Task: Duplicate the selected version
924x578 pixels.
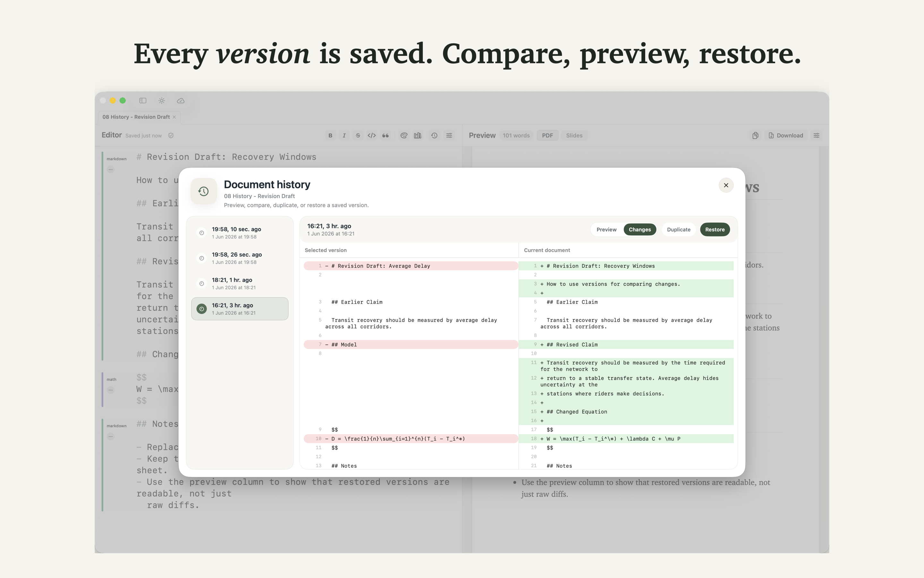Action: click(x=679, y=229)
